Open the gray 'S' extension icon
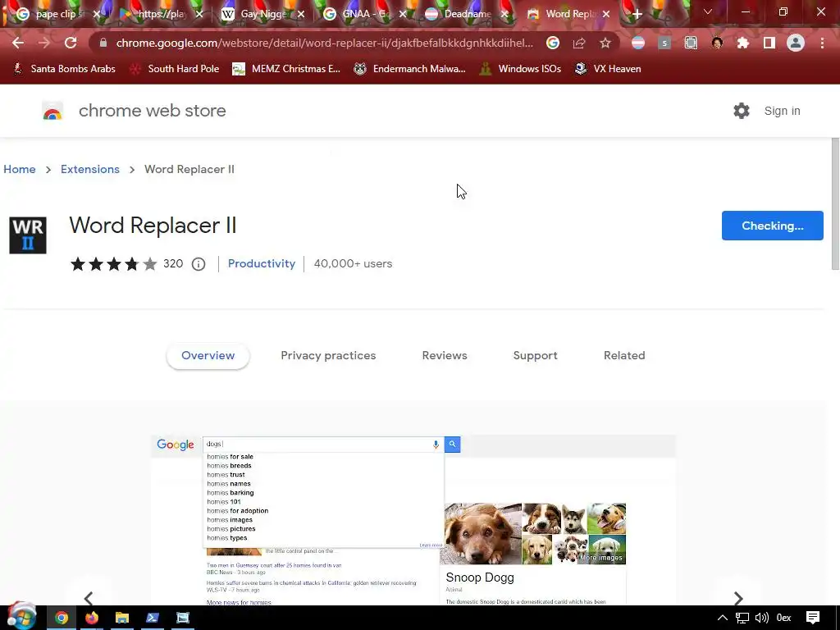The width and height of the screenshot is (840, 630). click(664, 43)
